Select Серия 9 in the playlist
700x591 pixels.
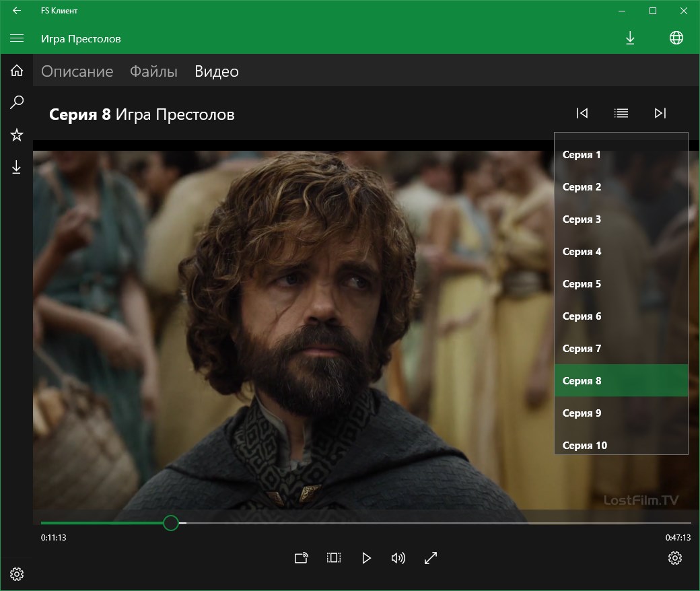click(x=621, y=413)
